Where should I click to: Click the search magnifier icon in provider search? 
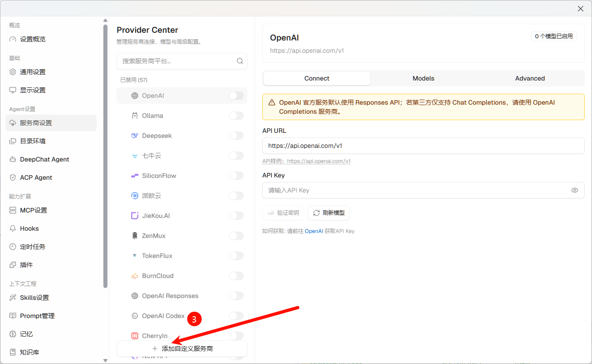tap(240, 61)
